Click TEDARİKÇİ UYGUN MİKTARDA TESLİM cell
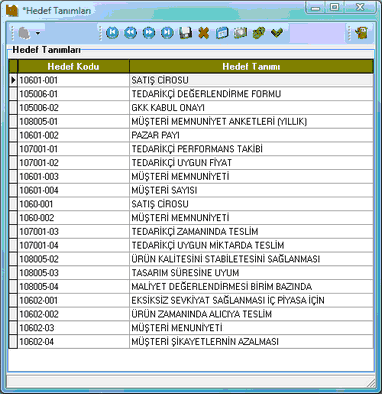Screen dimensions: 382x394 [251, 245]
